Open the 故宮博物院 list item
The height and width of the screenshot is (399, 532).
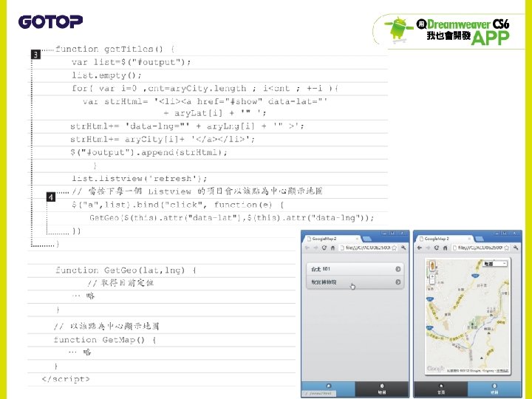[x=355, y=282]
